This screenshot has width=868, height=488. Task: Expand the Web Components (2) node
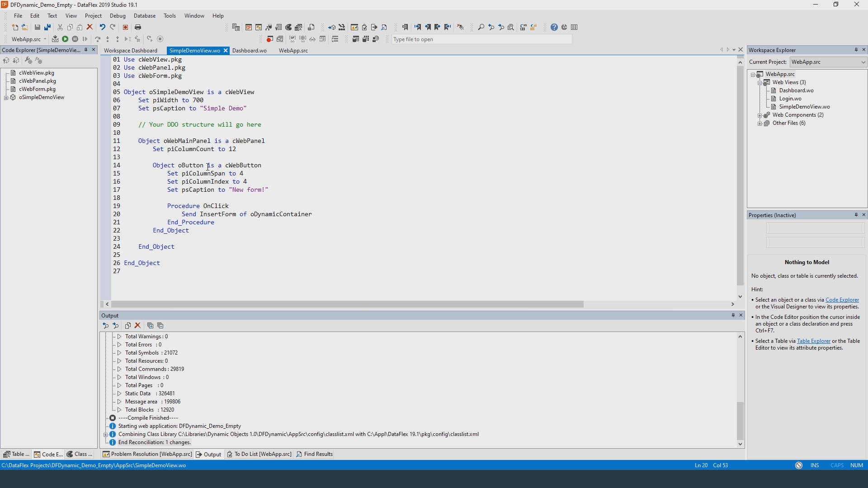[x=760, y=115]
